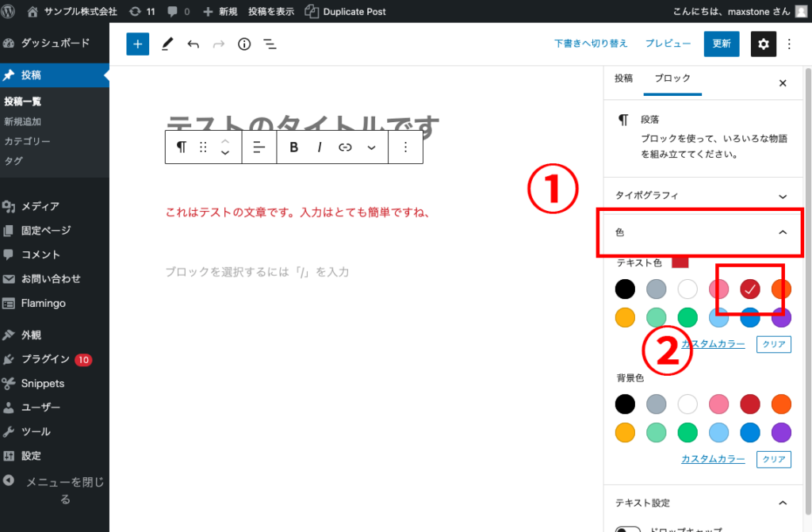Select the blue text color swatch
The width and height of the screenshot is (812, 532).
[x=749, y=316]
